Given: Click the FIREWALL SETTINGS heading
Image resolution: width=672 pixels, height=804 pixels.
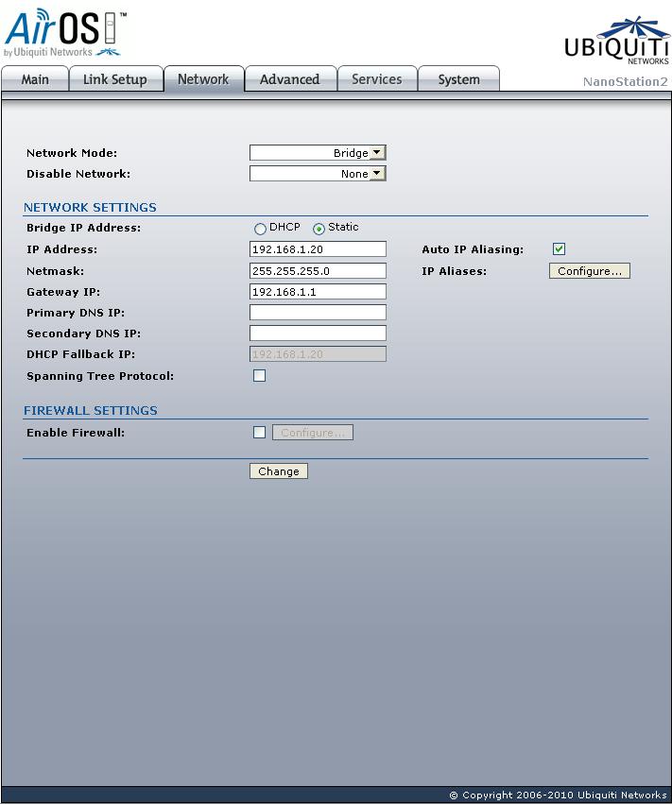Looking at the screenshot, I should coord(91,410).
